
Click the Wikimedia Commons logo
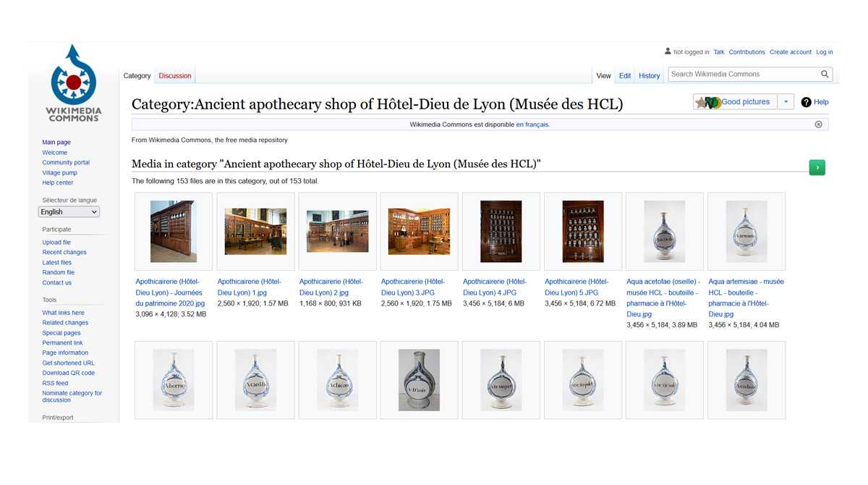coord(73,83)
